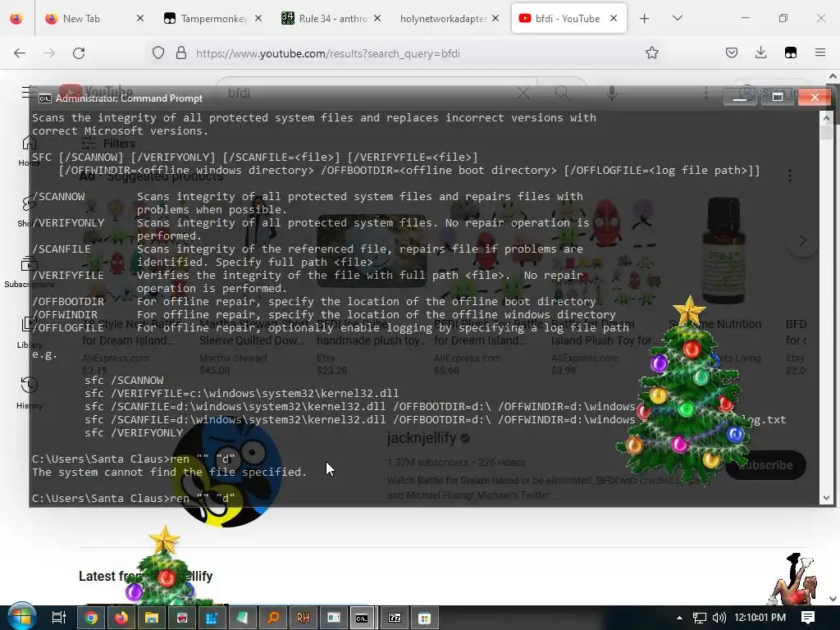Open the YouTube hamburger guide menu

(x=29, y=93)
